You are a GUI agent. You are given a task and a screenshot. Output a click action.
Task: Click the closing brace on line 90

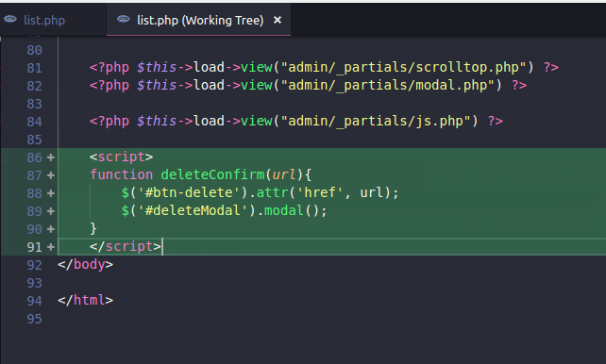pyautogui.click(x=93, y=228)
